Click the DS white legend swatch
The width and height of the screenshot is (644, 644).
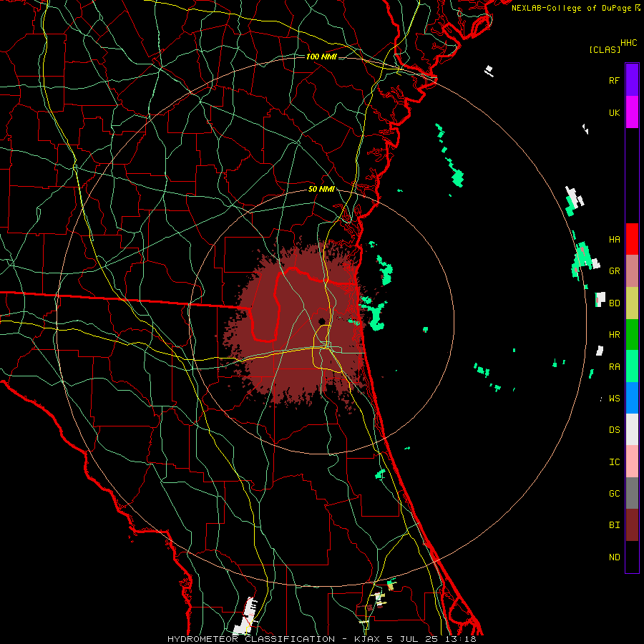point(632,429)
